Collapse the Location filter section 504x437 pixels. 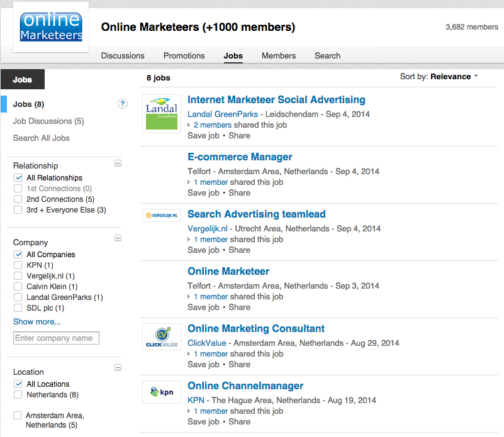pyautogui.click(x=118, y=368)
